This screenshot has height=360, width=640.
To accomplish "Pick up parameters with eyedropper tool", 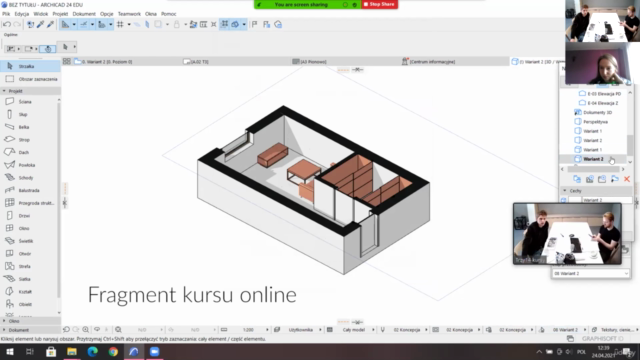I will (x=40, y=24).
